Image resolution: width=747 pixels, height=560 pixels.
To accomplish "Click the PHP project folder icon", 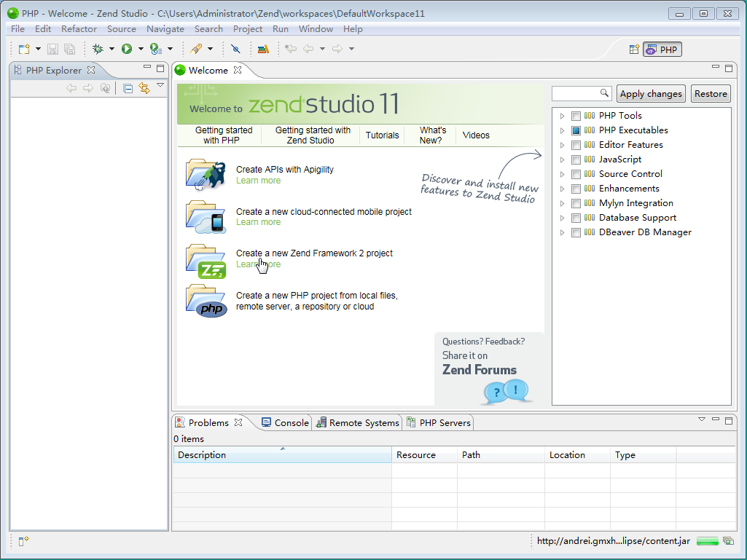I will coord(206,301).
